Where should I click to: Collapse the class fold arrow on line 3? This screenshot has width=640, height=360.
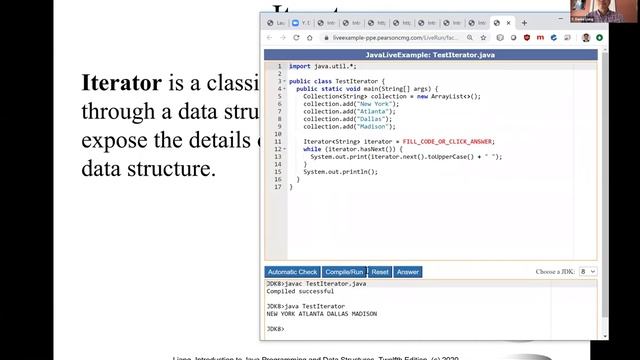tap(284, 81)
